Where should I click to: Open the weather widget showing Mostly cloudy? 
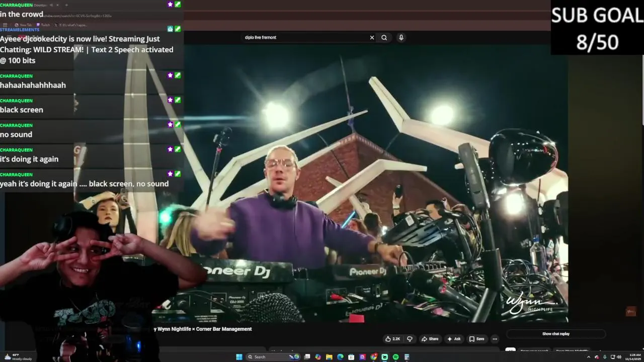[x=18, y=357]
